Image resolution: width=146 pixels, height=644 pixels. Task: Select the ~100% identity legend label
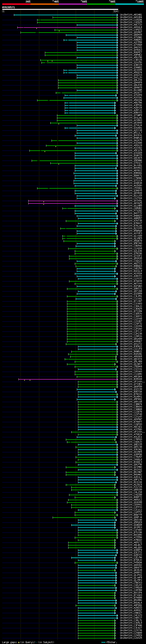tap(140, 2)
